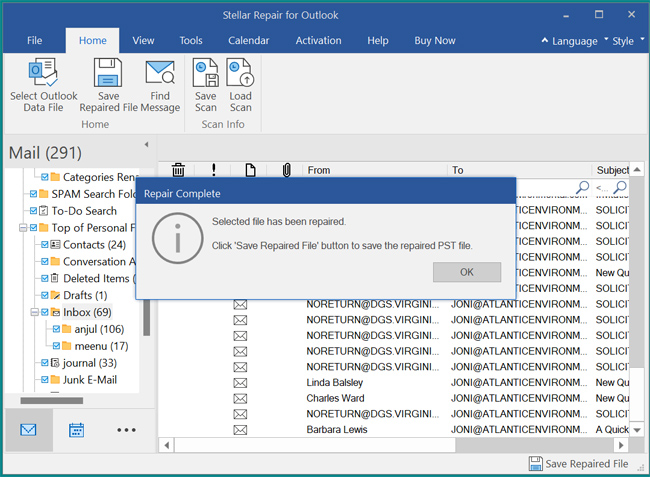This screenshot has height=477, width=650.
Task: Click envelope icon for Linda Balsley email
Action: 240,383
